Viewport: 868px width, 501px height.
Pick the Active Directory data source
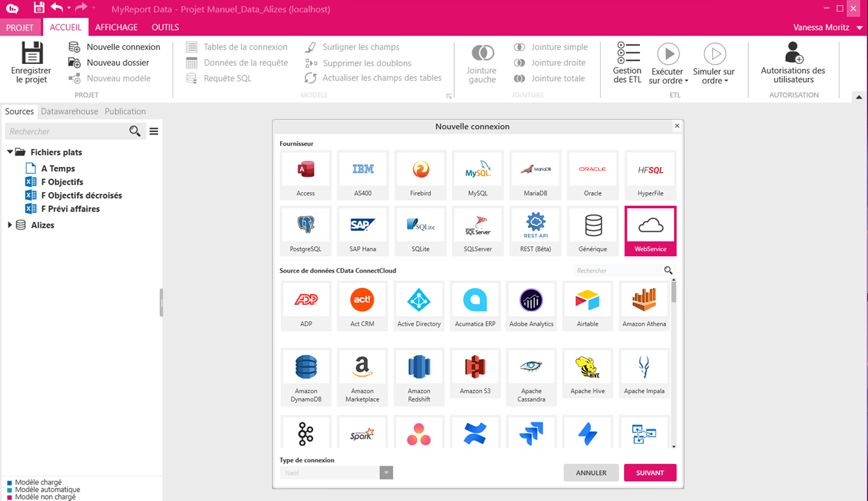pyautogui.click(x=419, y=305)
